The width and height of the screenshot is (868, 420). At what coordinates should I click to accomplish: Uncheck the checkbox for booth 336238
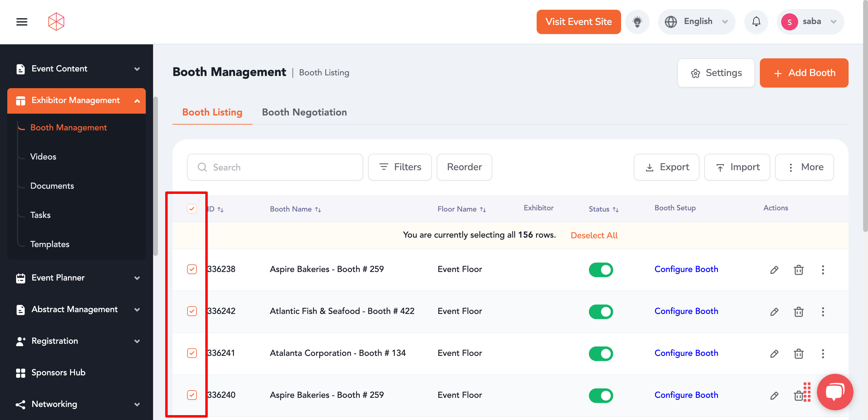(192, 269)
